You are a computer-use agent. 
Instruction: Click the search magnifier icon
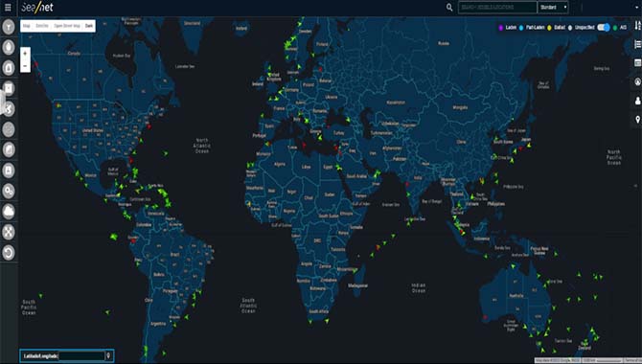[x=449, y=8]
